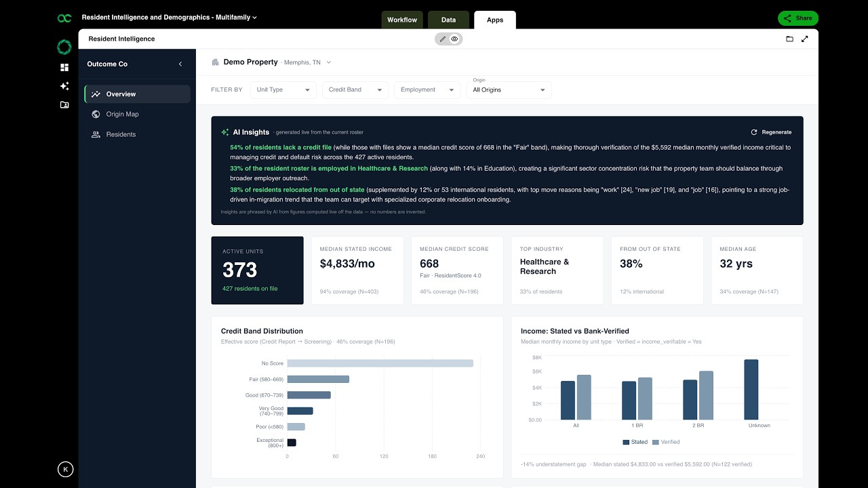
Task: Switch to the Data tab
Action: point(449,20)
